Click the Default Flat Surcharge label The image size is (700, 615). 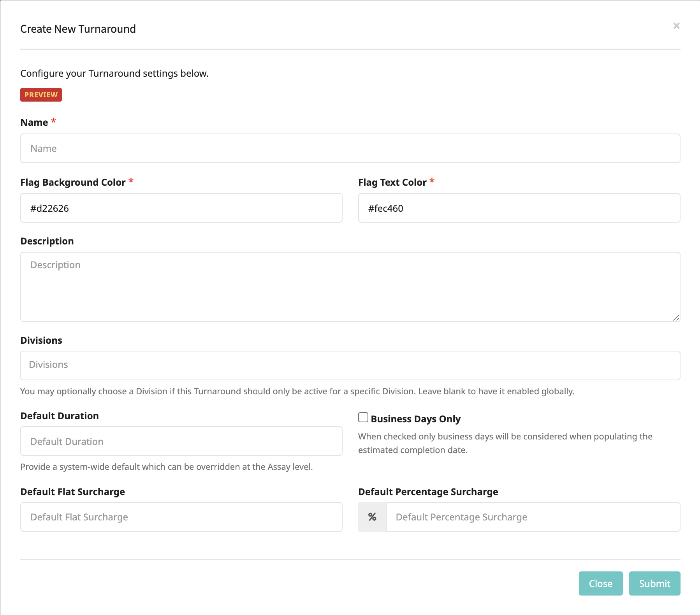(72, 492)
